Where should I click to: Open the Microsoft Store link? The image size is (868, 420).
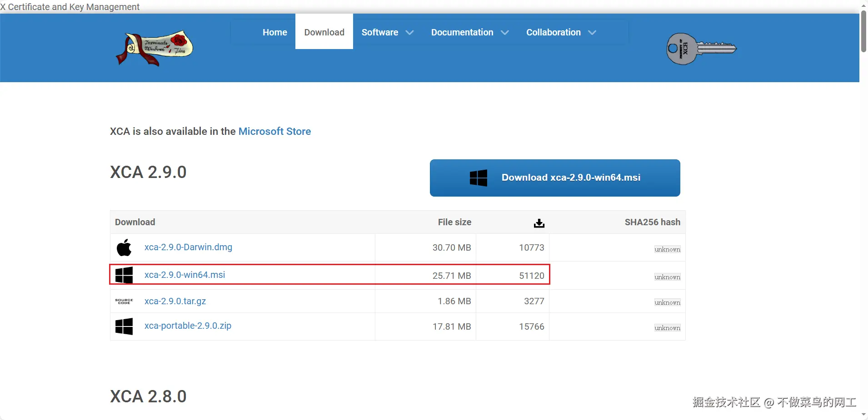[x=274, y=132]
